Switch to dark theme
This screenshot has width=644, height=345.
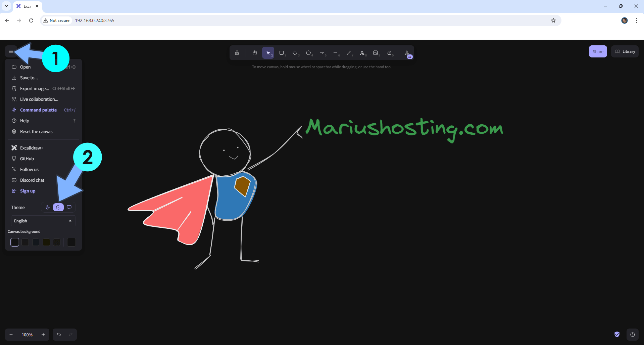coord(58,207)
